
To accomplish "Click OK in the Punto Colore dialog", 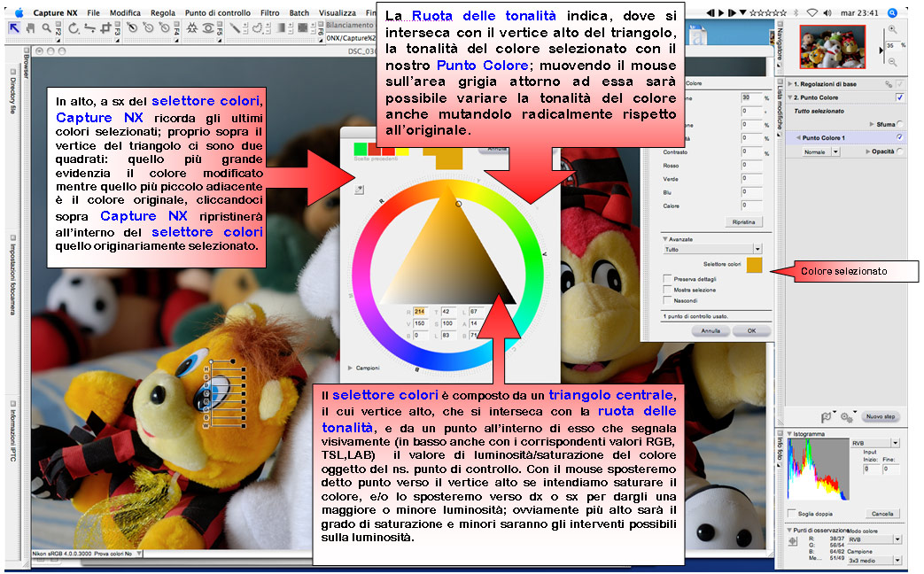I will (x=751, y=330).
